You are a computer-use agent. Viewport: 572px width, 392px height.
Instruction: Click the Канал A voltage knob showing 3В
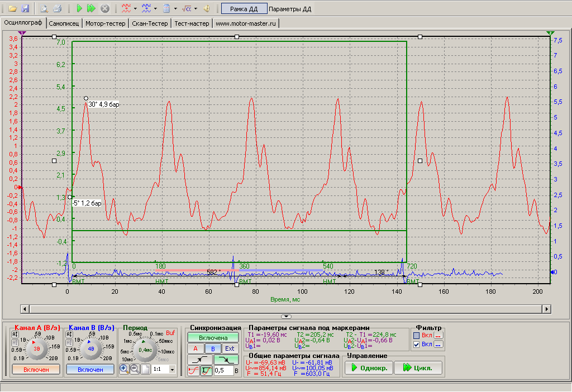(36, 348)
